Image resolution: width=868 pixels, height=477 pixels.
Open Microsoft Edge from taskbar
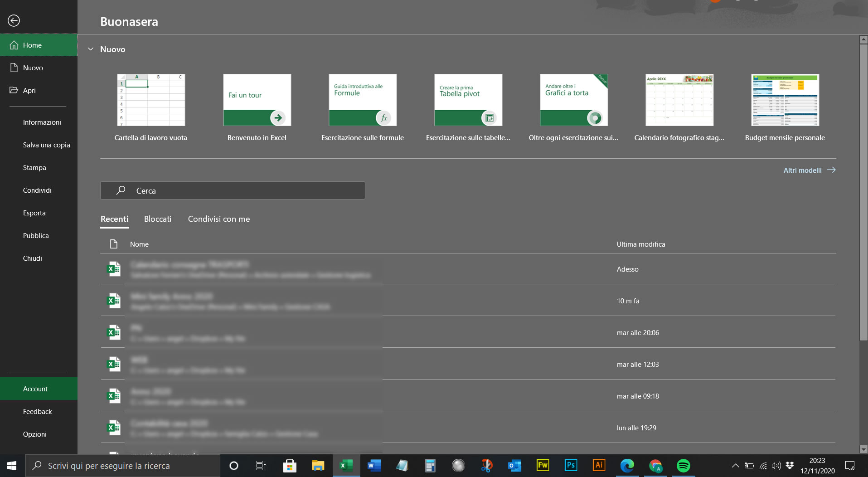(x=627, y=466)
